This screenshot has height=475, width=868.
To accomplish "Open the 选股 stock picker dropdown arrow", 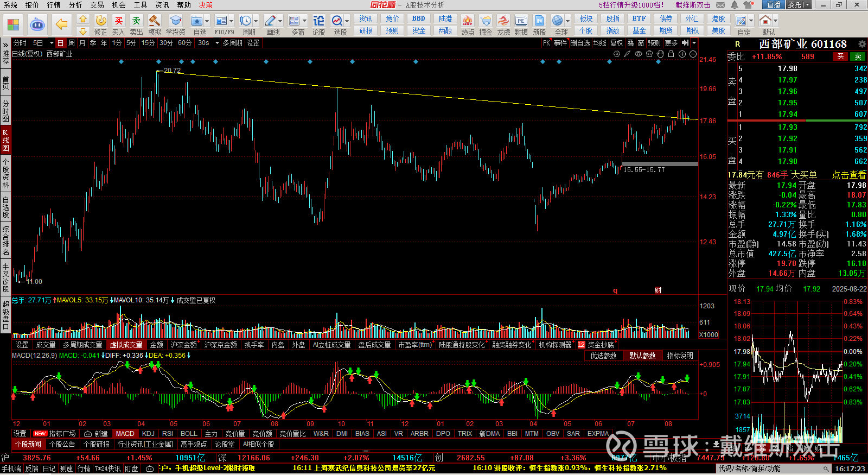I will pos(347,21).
